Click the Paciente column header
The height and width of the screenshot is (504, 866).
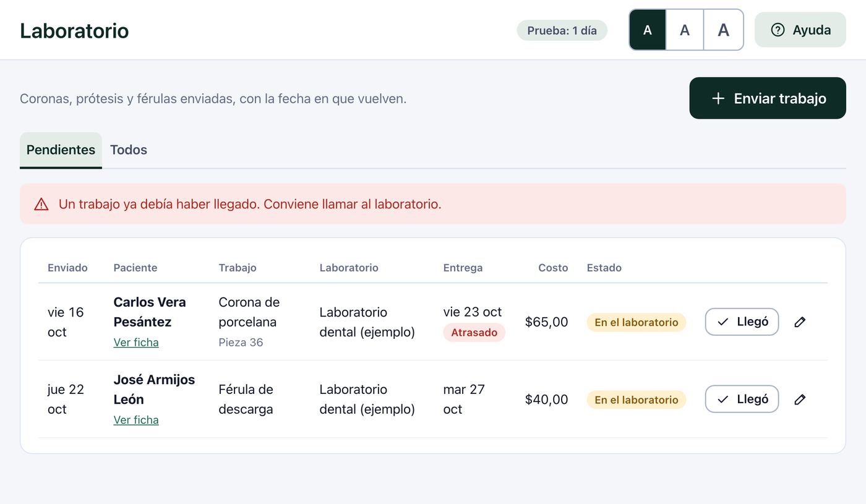(135, 268)
